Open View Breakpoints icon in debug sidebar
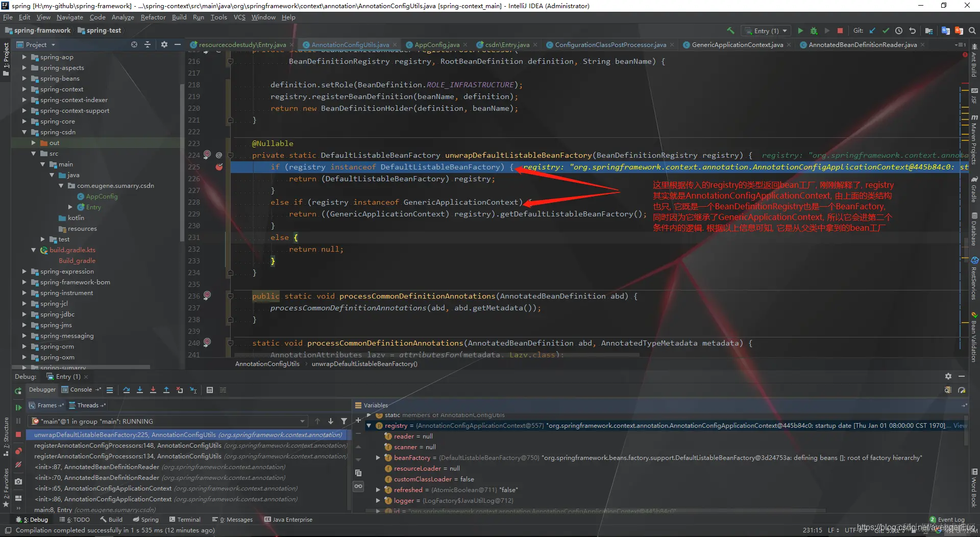Image resolution: width=980 pixels, height=537 pixels. pos(18,451)
